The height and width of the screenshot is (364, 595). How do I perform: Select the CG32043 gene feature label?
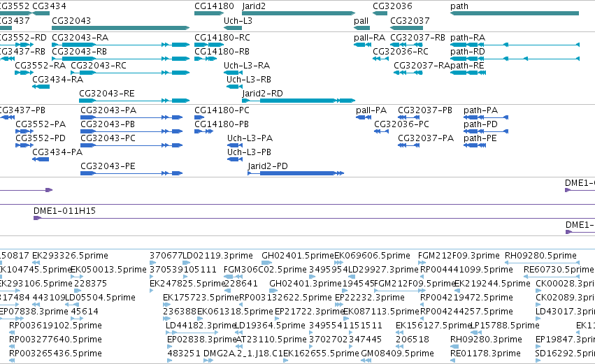[x=71, y=21]
